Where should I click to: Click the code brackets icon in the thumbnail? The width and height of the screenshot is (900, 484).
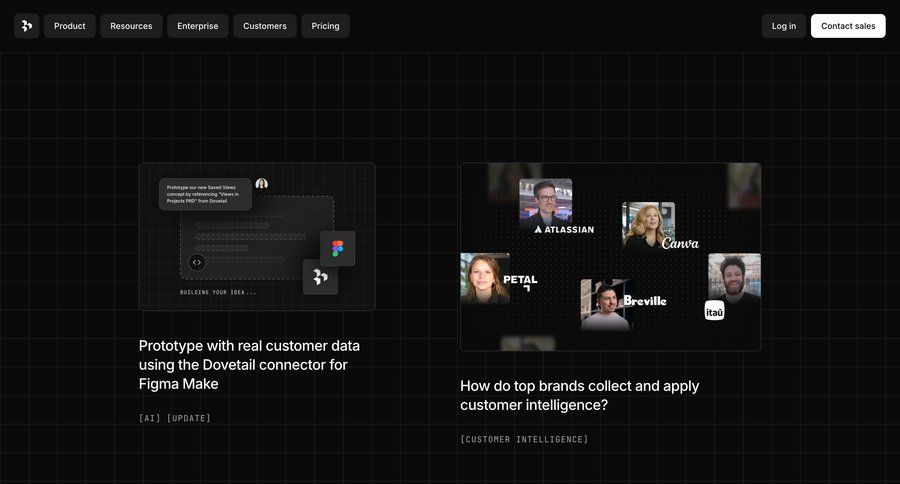[197, 262]
